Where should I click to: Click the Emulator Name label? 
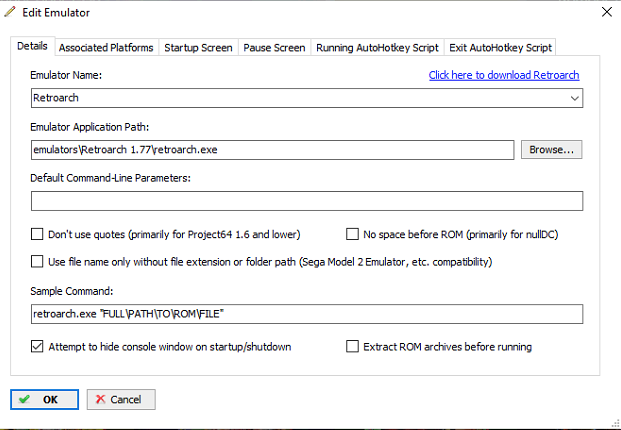(66, 75)
